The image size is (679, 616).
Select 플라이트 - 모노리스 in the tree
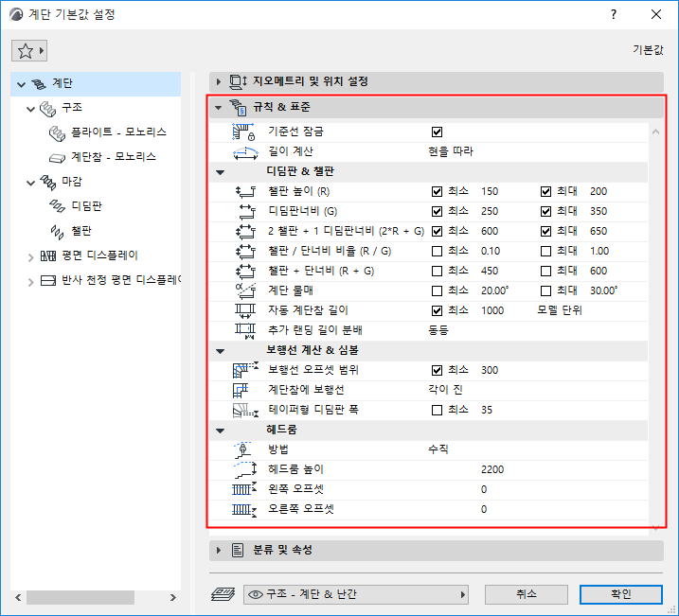tap(118, 132)
